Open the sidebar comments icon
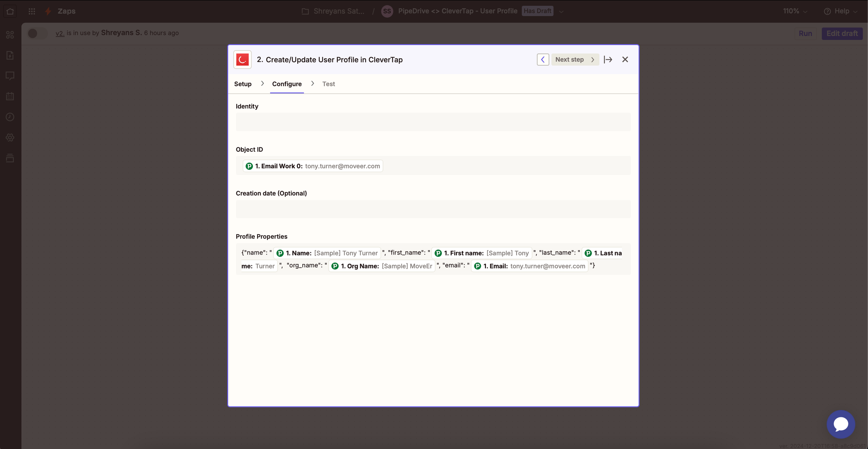Screen dimensions: 868x449 coord(10,76)
